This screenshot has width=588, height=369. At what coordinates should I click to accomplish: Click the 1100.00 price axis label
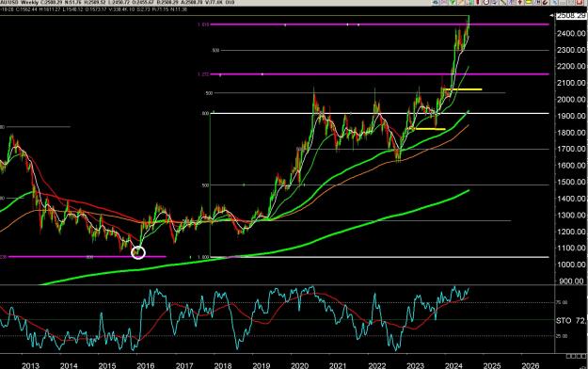tap(570, 249)
